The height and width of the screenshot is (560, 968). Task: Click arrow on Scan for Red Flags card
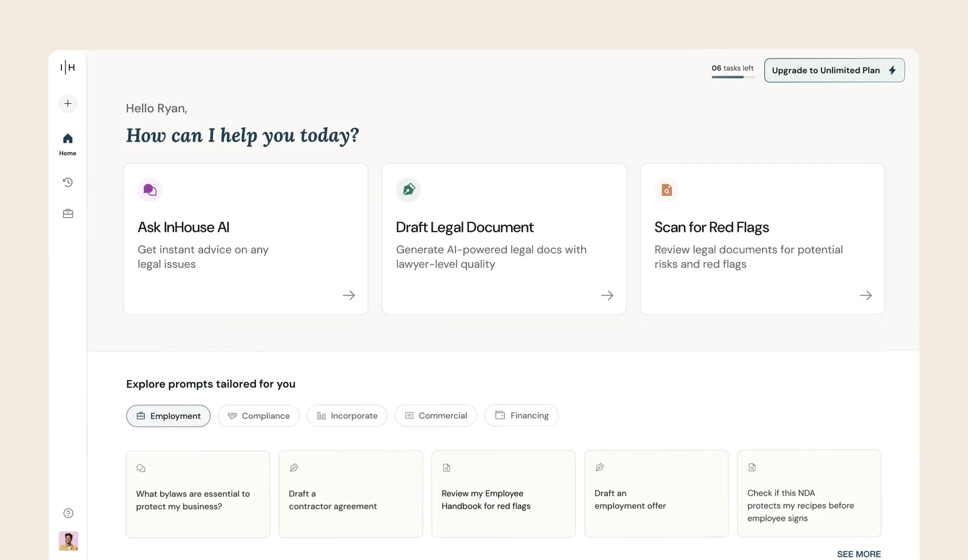(x=866, y=296)
